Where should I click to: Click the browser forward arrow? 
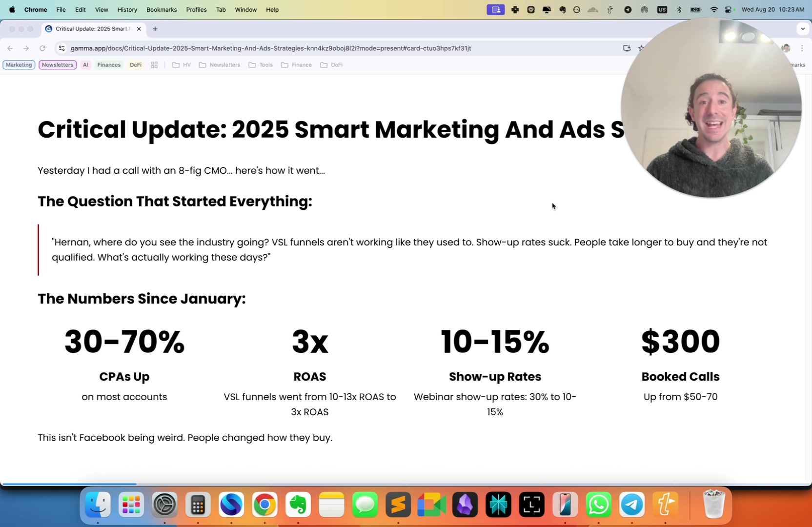click(x=26, y=48)
